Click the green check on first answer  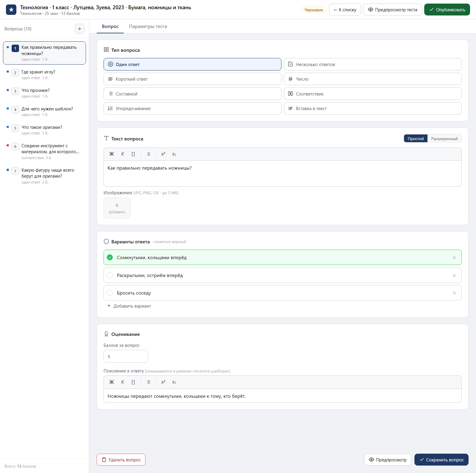[110, 257]
